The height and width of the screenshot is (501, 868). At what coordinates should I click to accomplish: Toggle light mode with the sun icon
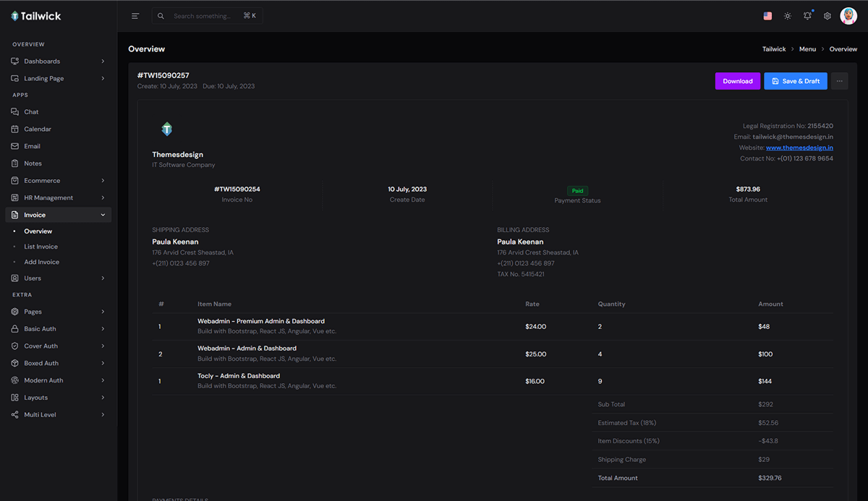tap(788, 16)
